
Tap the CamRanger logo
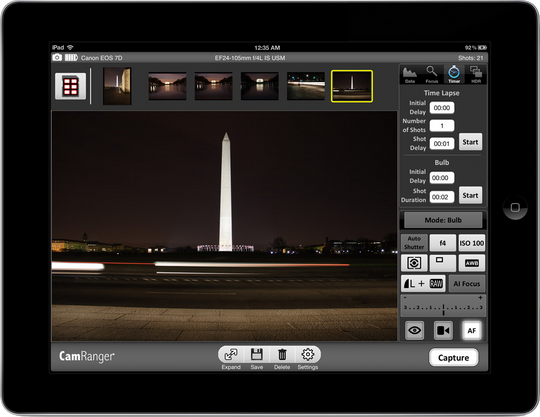point(87,357)
